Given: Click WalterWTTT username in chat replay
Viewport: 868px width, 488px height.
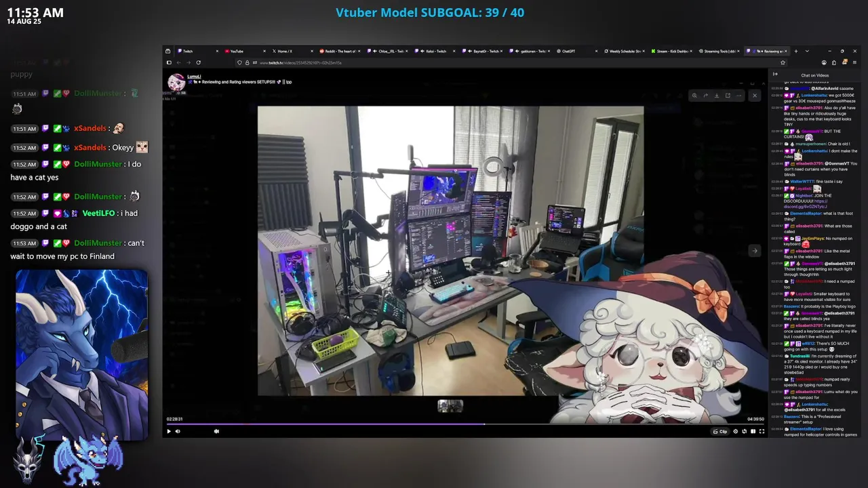Looking at the screenshot, I should tap(801, 182).
